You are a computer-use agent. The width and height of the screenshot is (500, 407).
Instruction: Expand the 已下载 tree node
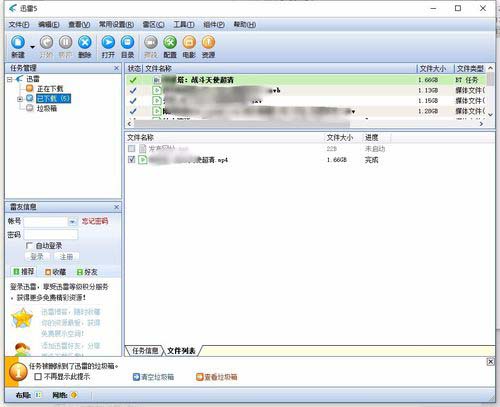click(20, 99)
